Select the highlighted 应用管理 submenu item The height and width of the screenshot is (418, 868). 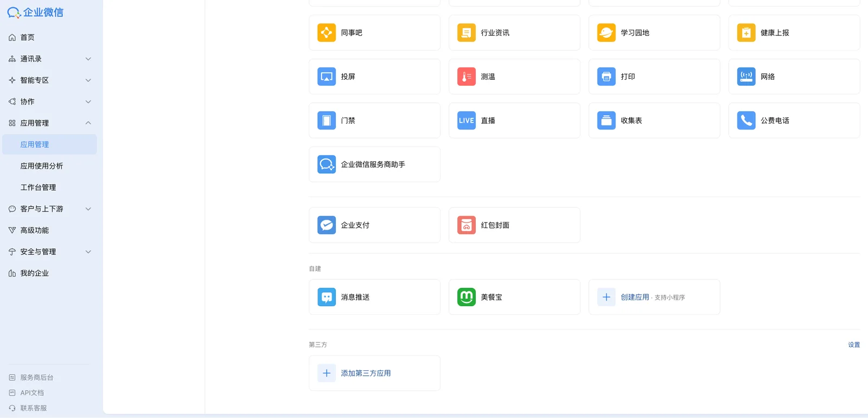(x=50, y=144)
